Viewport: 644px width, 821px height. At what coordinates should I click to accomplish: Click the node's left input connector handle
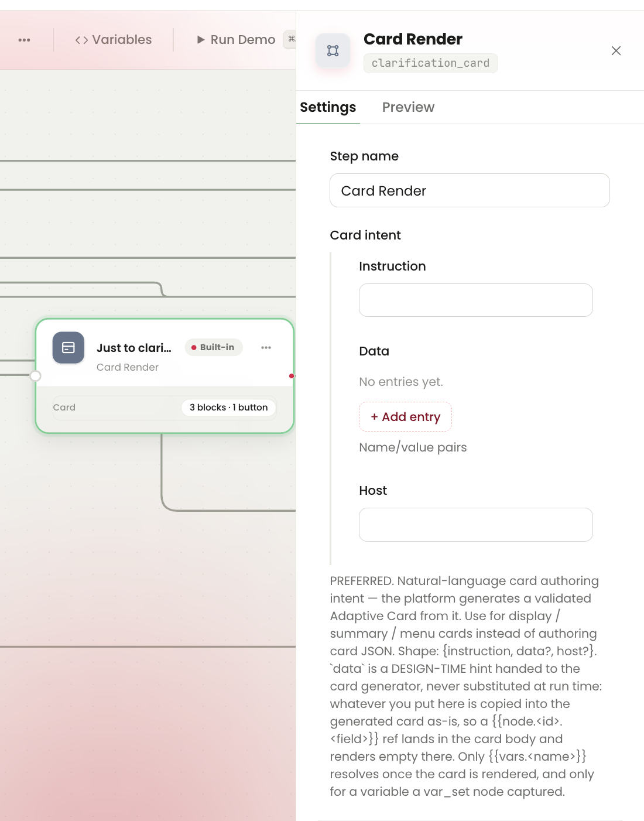coord(35,376)
